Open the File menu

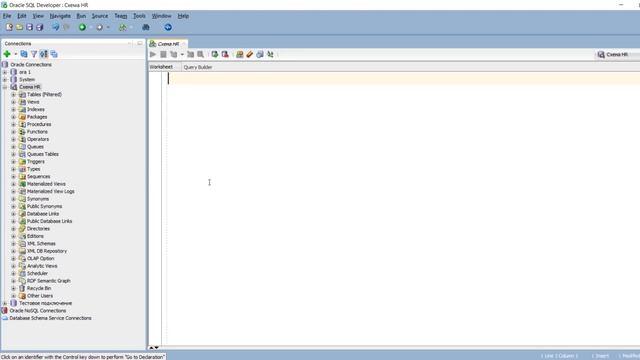[7, 16]
